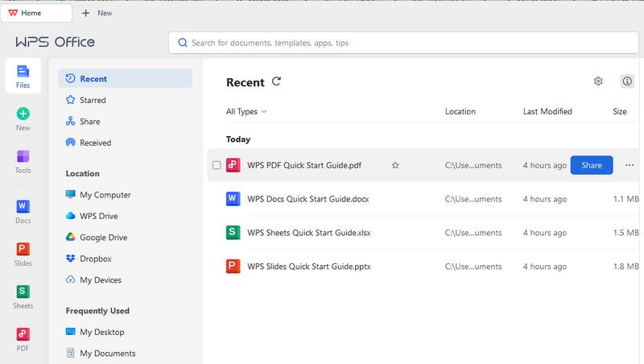This screenshot has height=364, width=644.
Task: Open the Tools section
Action: pos(23,161)
